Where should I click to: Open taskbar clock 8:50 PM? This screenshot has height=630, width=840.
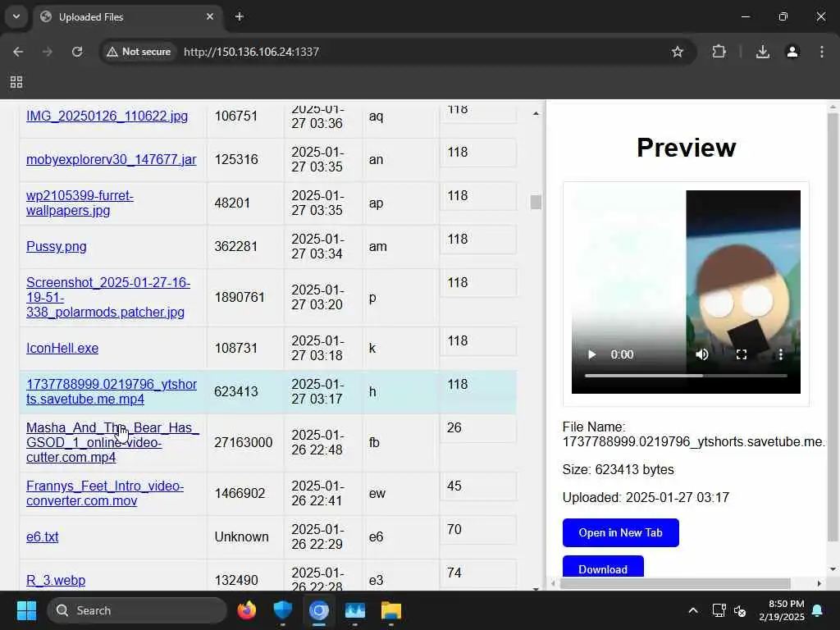[782, 610]
